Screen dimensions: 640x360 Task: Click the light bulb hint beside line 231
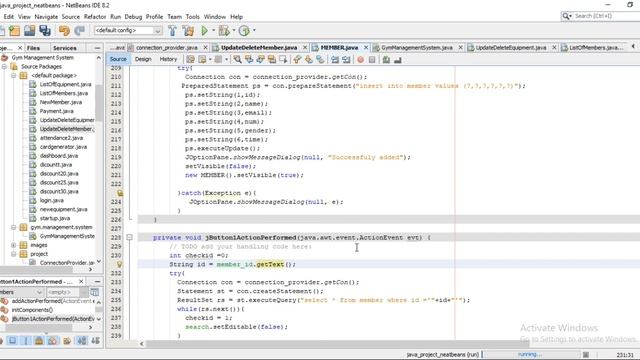120,264
